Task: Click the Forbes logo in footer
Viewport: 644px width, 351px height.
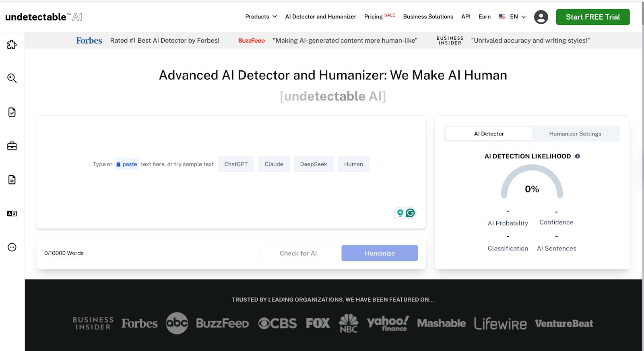Action: [139, 323]
